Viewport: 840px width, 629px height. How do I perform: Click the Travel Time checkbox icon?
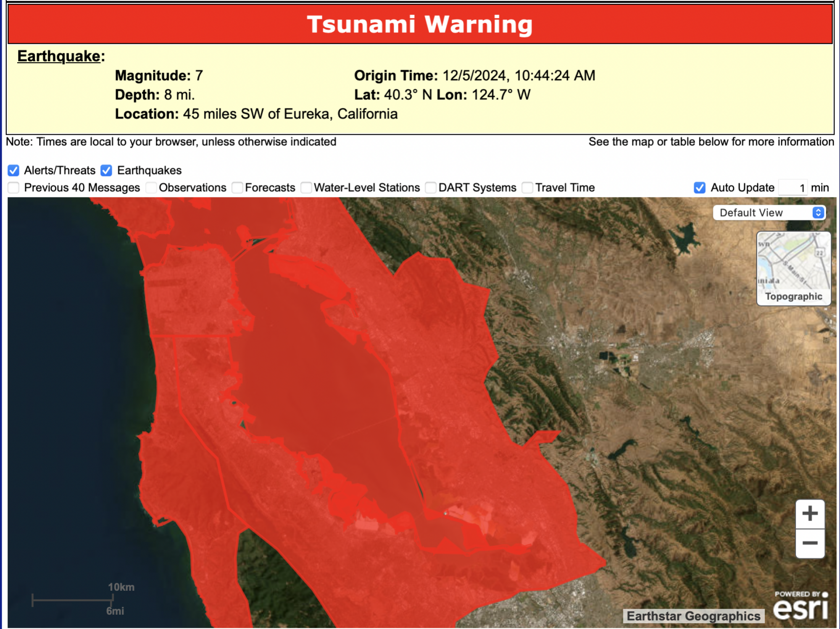tap(529, 187)
